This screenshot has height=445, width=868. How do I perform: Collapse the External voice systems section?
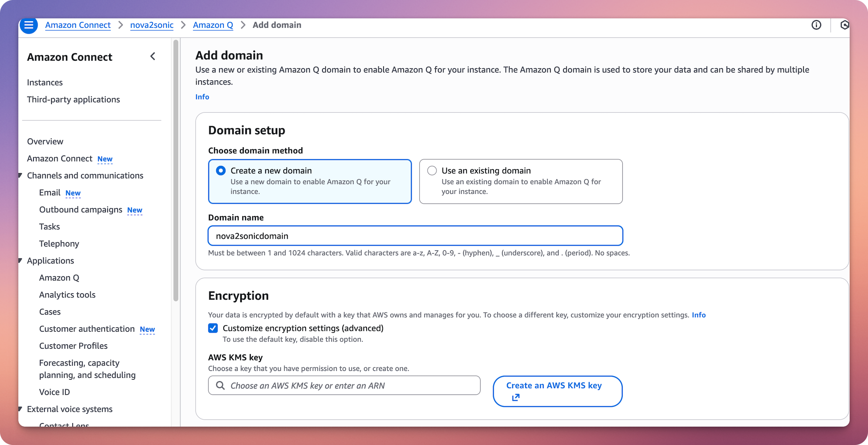click(20, 409)
